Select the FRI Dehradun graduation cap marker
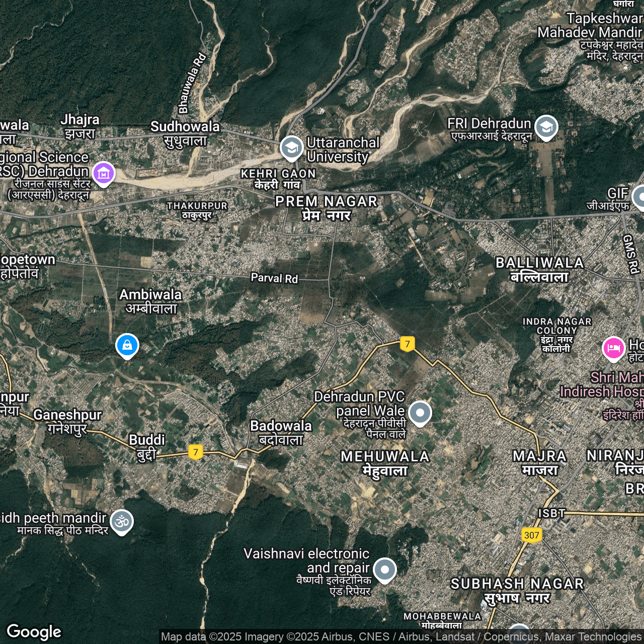Image resolution: width=644 pixels, height=644 pixels. tap(546, 126)
